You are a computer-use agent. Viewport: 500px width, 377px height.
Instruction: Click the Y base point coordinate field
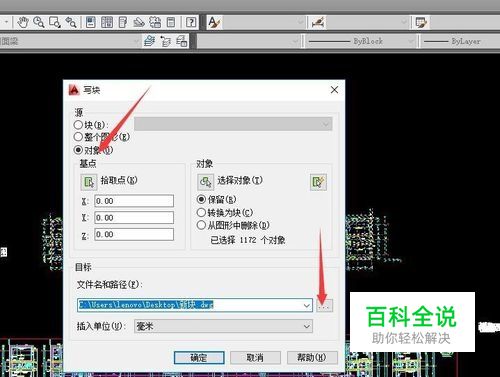tap(134, 218)
